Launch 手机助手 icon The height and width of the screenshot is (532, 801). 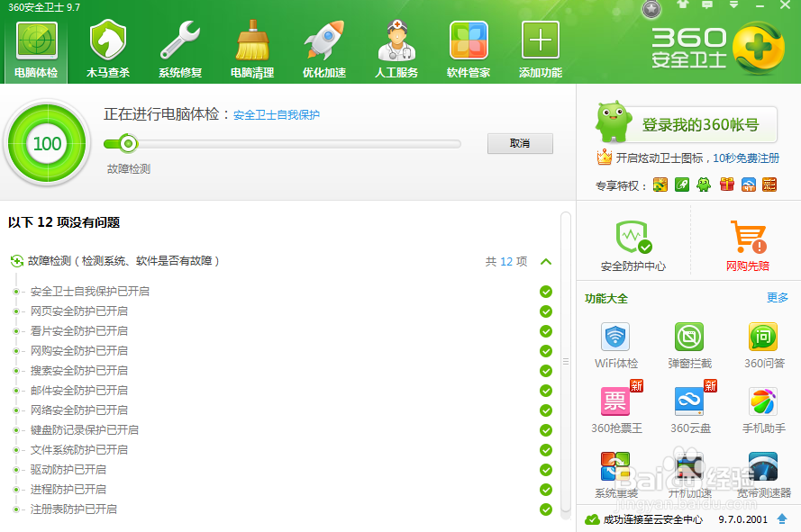[x=763, y=410]
